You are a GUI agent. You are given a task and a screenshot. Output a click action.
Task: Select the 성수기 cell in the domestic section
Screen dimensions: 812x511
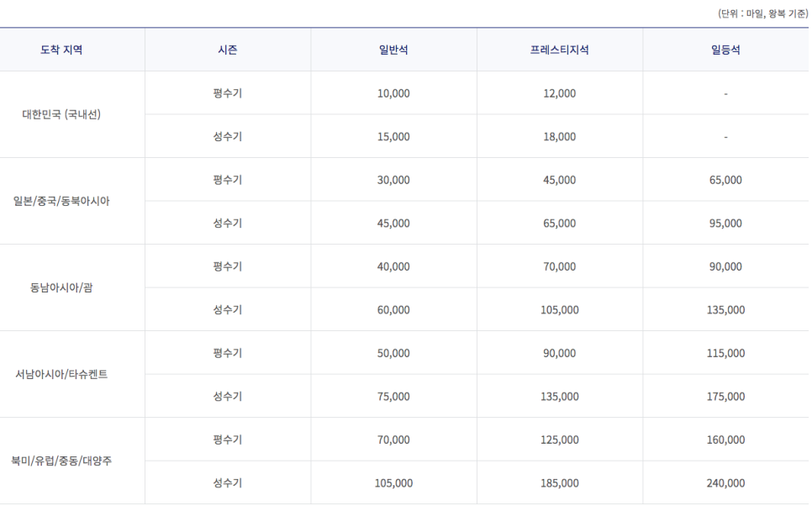tap(228, 135)
